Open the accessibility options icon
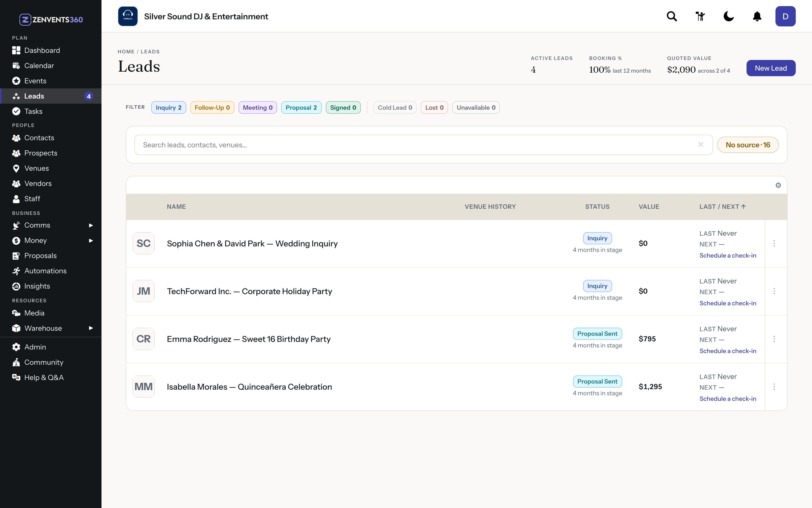 (x=700, y=16)
